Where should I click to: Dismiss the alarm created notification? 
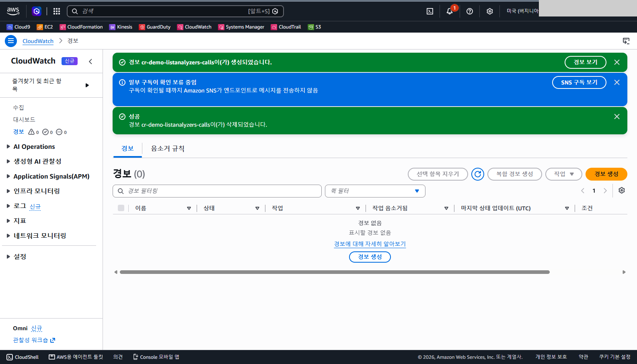pyautogui.click(x=617, y=62)
